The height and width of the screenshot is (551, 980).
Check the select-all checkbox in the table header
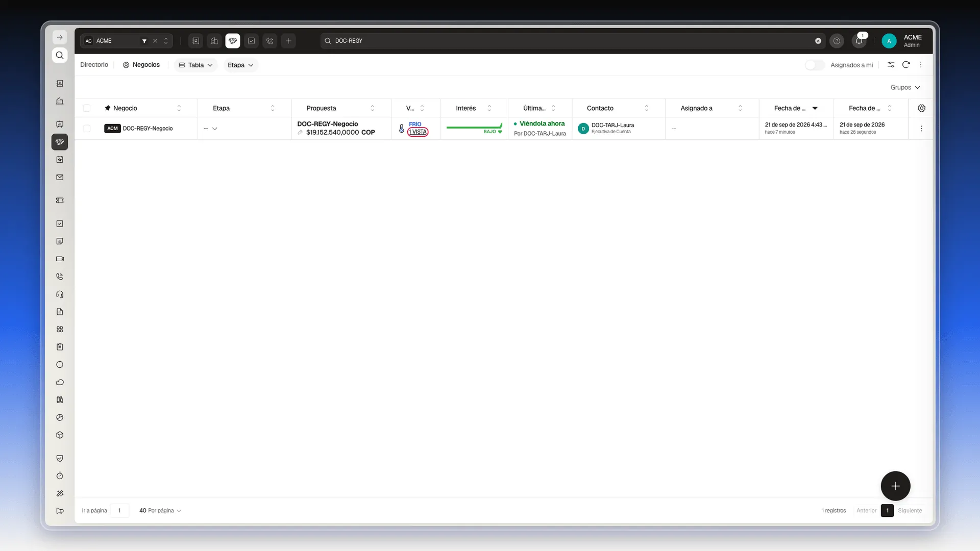(x=87, y=108)
